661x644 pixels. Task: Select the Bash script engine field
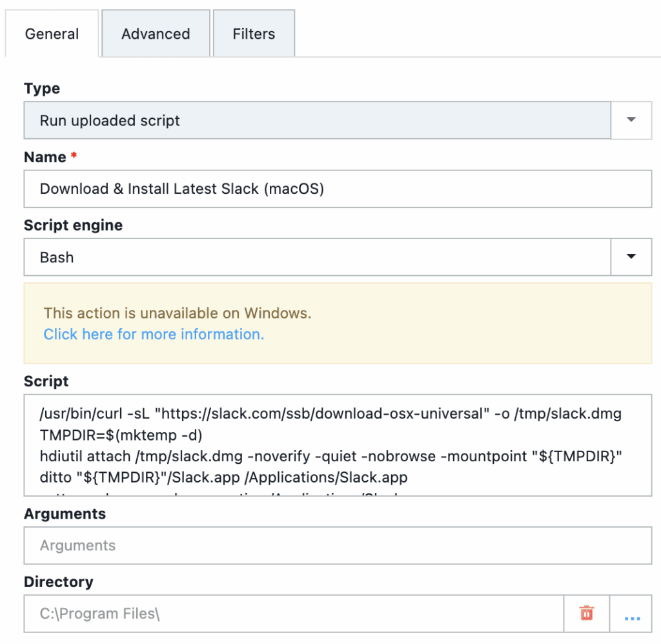click(316, 257)
